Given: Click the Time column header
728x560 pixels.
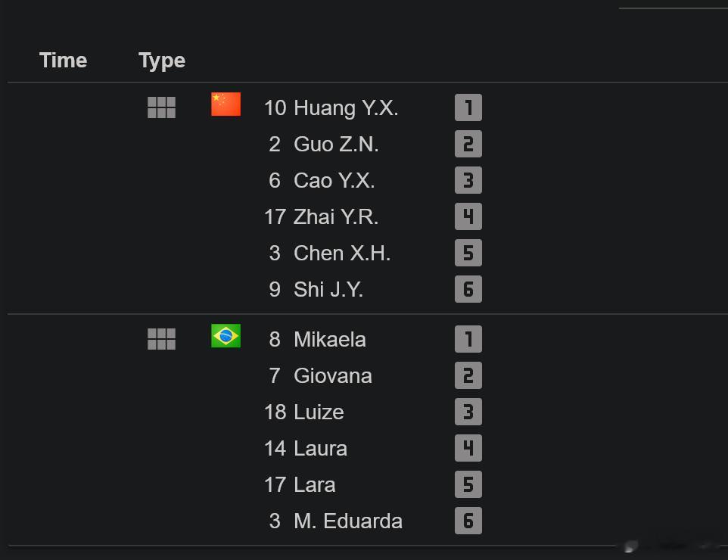Looking at the screenshot, I should point(63,61).
